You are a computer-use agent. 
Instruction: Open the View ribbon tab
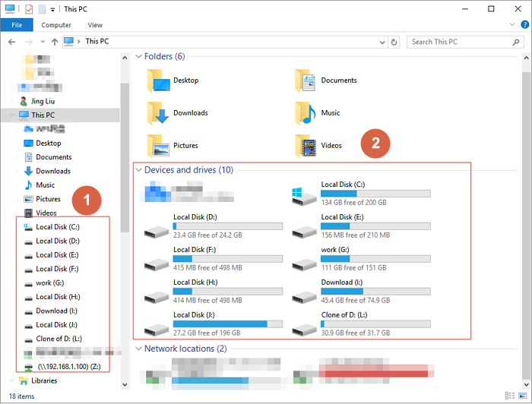point(95,25)
